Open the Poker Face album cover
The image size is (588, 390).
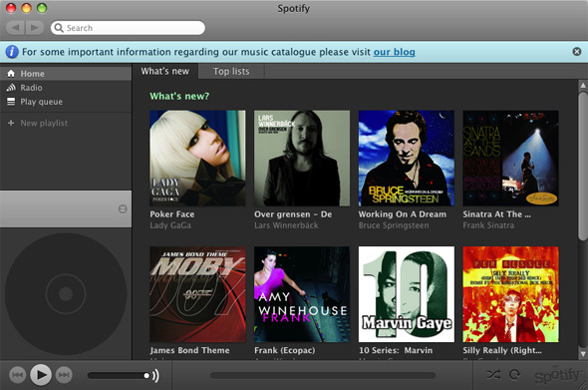[x=197, y=158]
